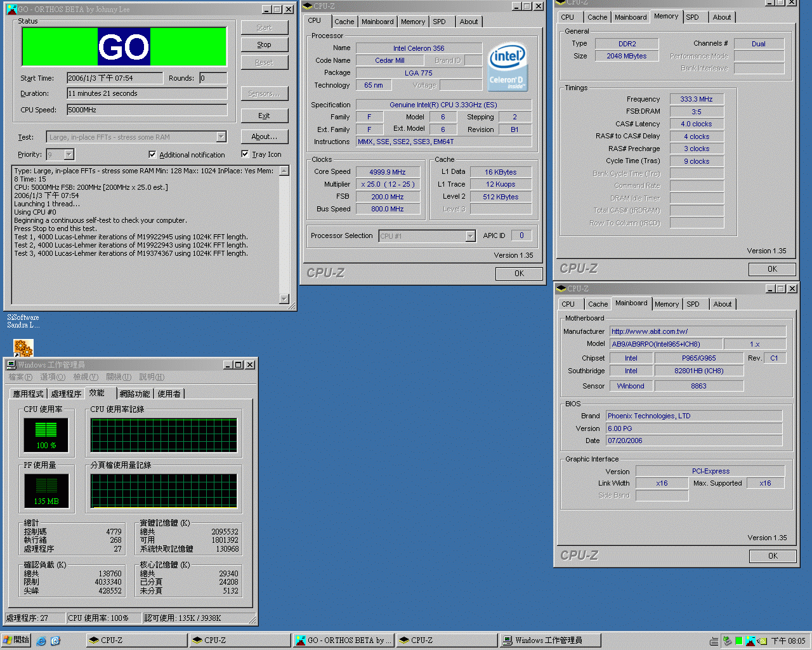The height and width of the screenshot is (650, 812).
Task: Click the system tray clock
Action: pos(788,641)
